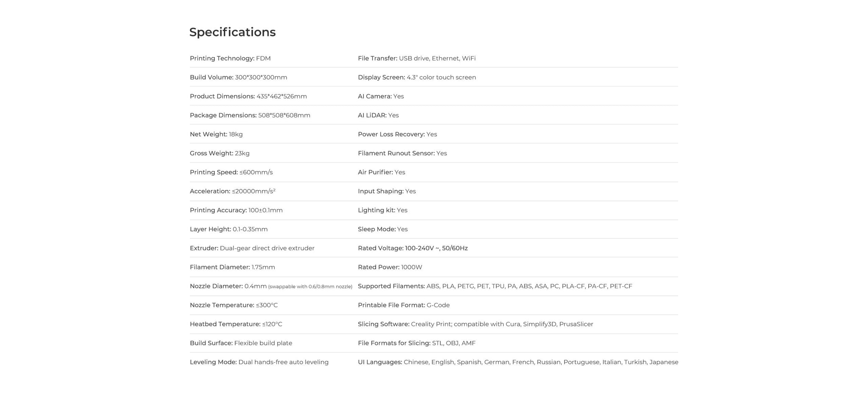Click the Specifications heading
868x400 pixels.
(232, 32)
